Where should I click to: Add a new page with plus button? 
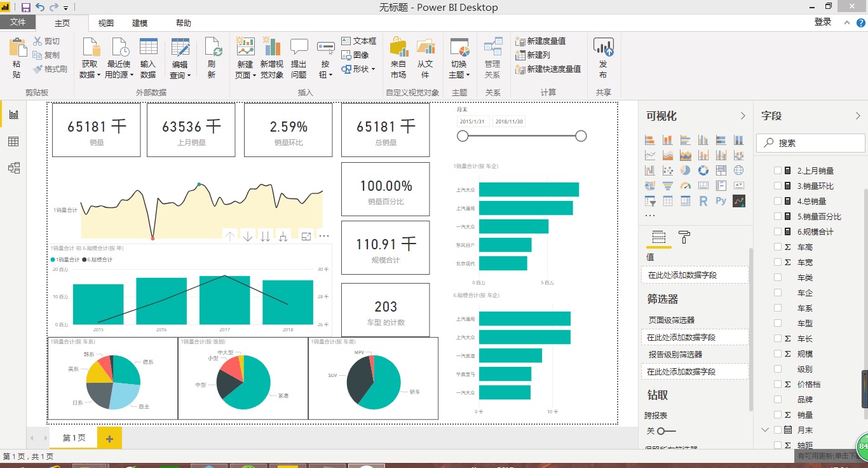click(x=109, y=438)
